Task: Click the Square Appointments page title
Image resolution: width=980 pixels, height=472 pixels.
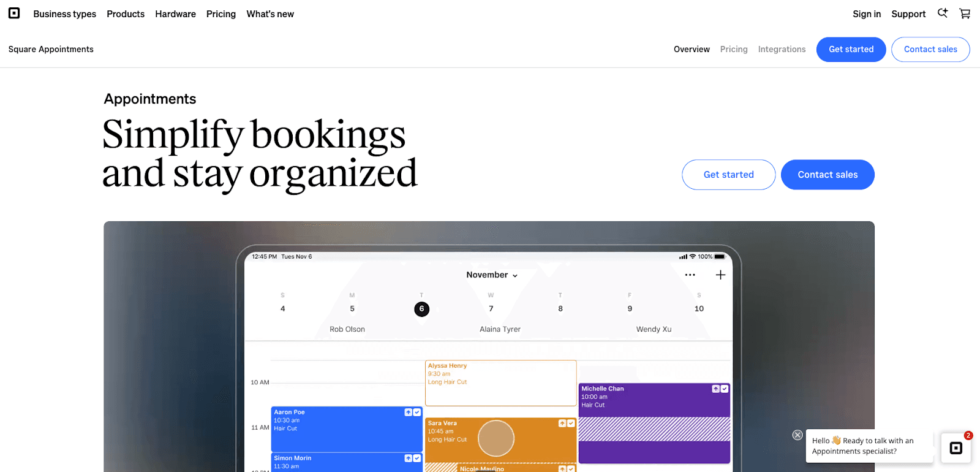Action: [x=51, y=49]
